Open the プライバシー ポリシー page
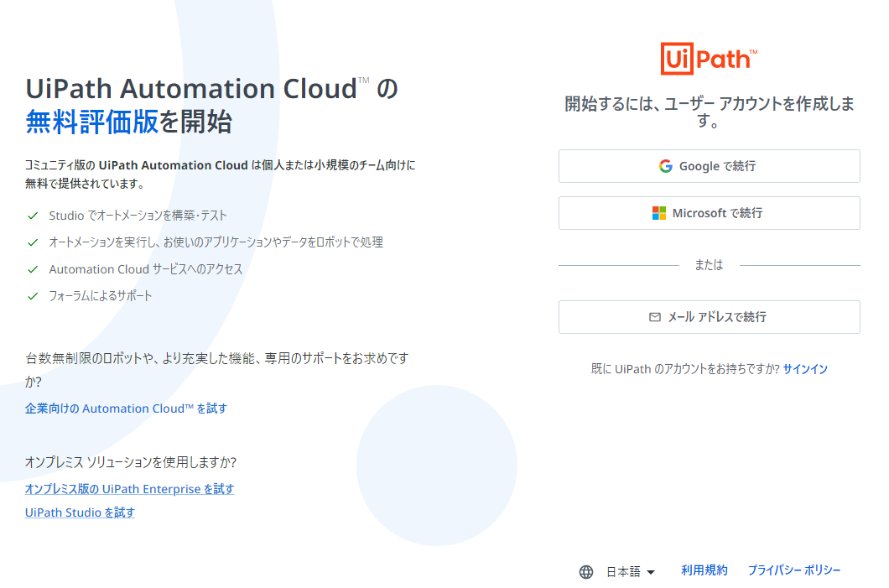 pos(795,570)
